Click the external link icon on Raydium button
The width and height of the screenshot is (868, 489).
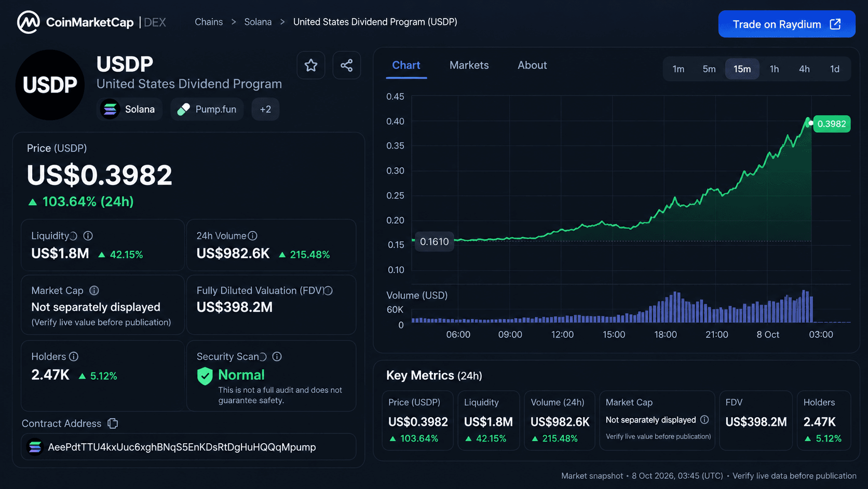835,24
